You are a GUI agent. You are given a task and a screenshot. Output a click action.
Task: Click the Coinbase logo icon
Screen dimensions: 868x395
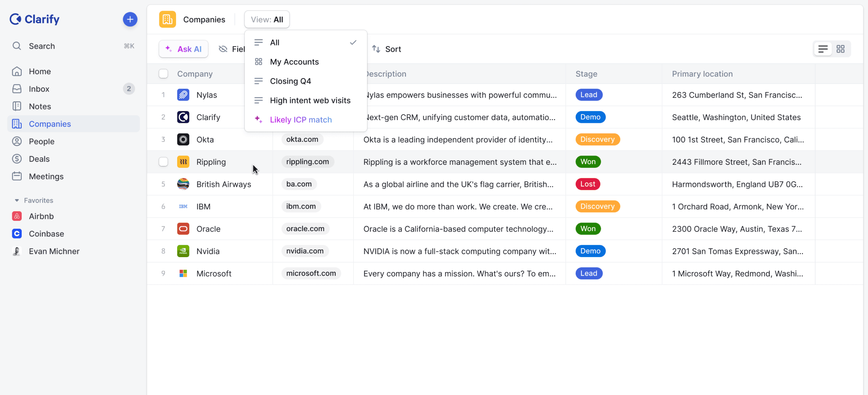[x=17, y=233]
